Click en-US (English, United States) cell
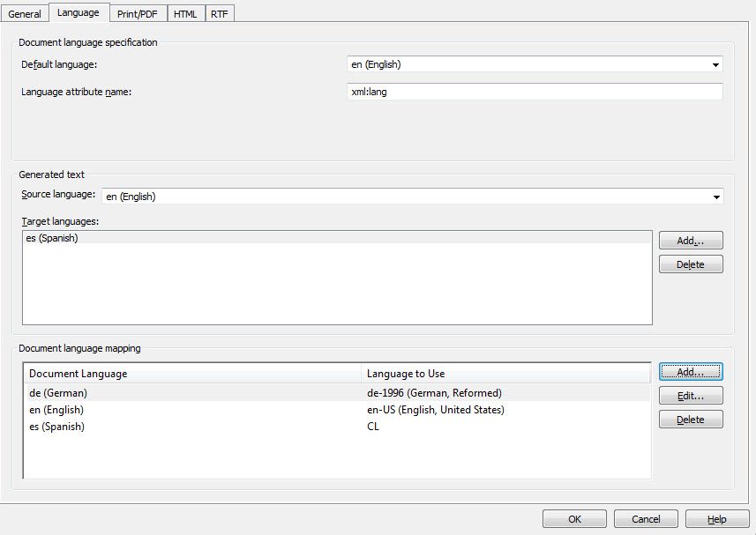The height and width of the screenshot is (535, 756). coord(436,410)
